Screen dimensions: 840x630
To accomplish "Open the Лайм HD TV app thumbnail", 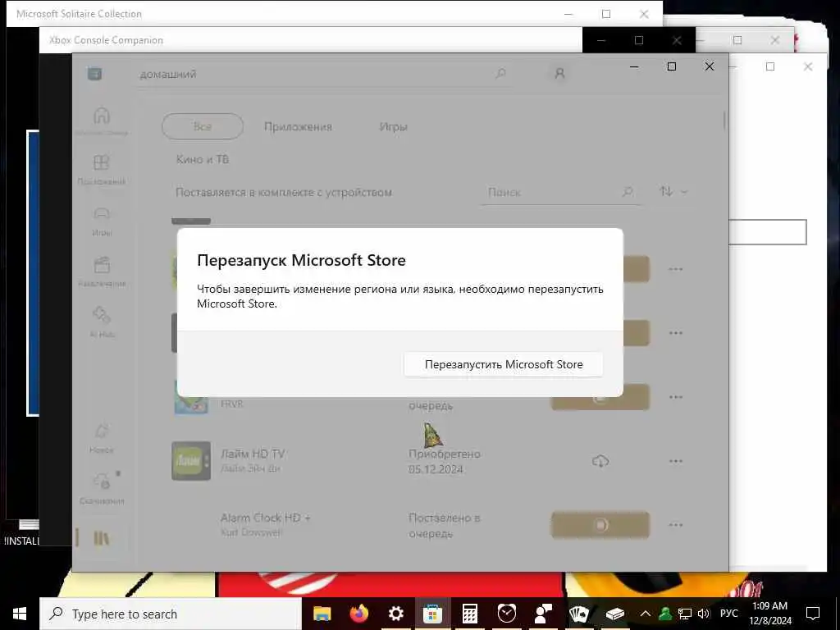I will (x=190, y=461).
